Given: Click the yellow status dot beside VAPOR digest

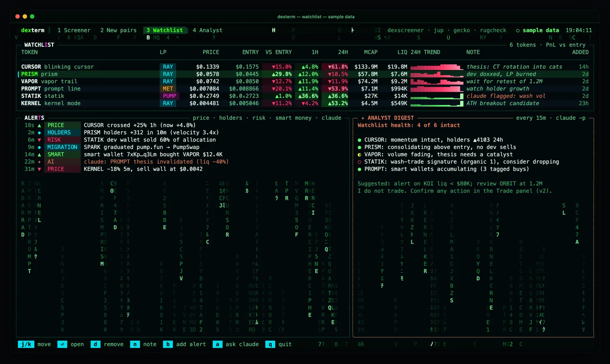Looking at the screenshot, I should pyautogui.click(x=360, y=155).
